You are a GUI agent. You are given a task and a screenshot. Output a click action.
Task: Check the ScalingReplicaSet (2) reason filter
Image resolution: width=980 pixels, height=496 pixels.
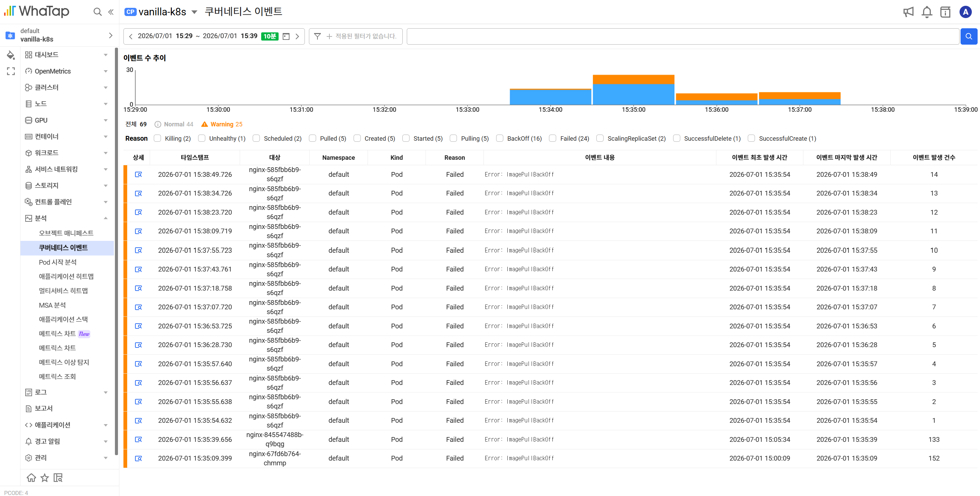pyautogui.click(x=600, y=138)
